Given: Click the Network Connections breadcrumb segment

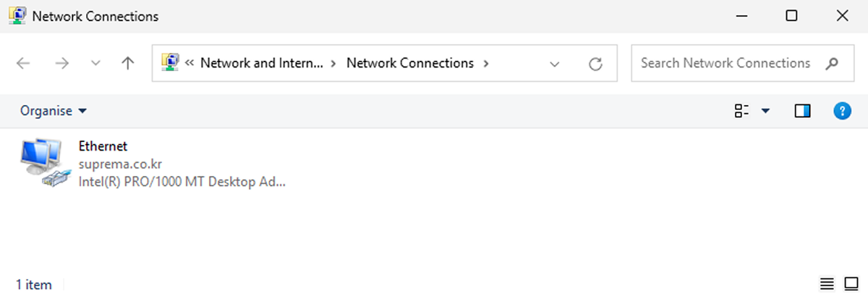Looking at the screenshot, I should click(x=410, y=63).
